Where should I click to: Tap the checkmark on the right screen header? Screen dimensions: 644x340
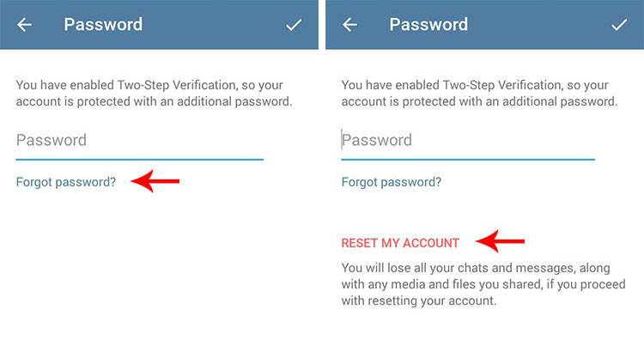click(619, 25)
